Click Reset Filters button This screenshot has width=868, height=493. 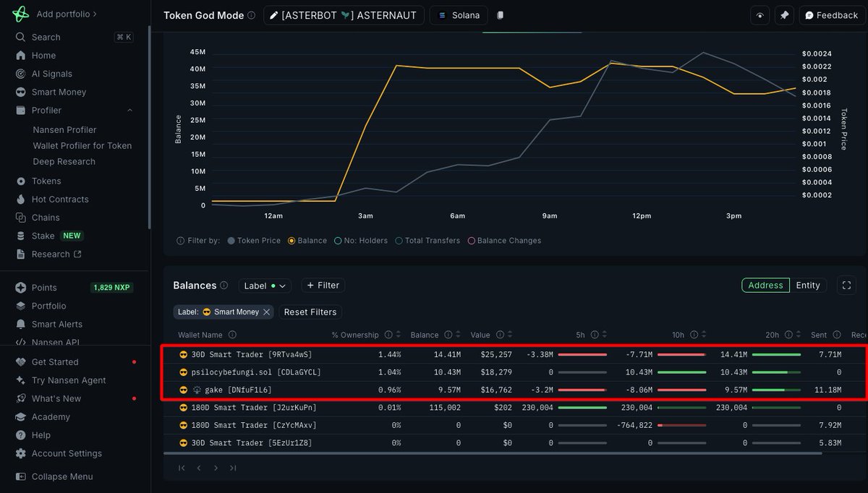click(x=310, y=312)
